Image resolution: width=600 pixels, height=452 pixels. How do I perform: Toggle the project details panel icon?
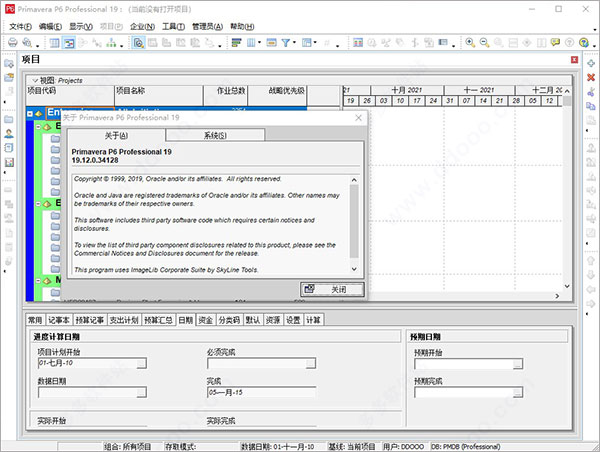(x=138, y=42)
